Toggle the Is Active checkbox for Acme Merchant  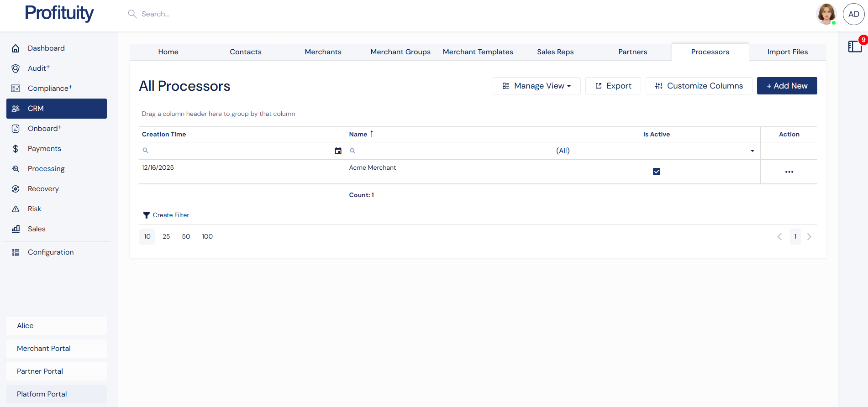tap(656, 172)
